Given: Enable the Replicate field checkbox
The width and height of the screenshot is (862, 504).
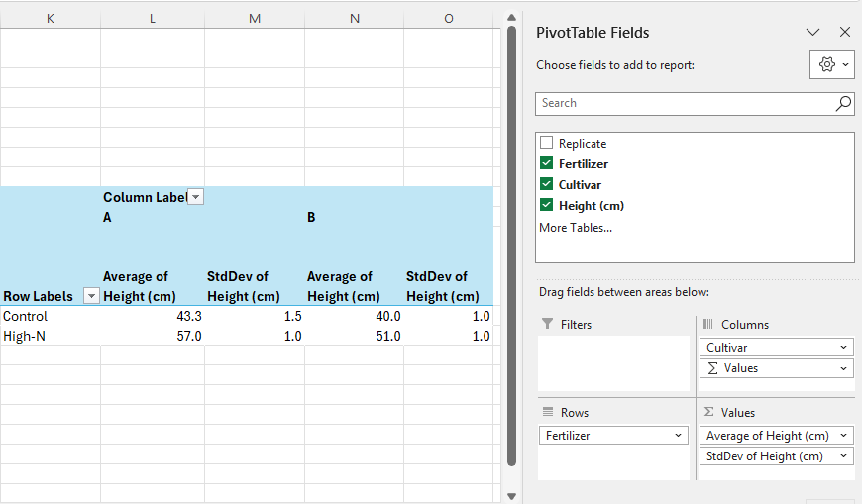Looking at the screenshot, I should (546, 143).
